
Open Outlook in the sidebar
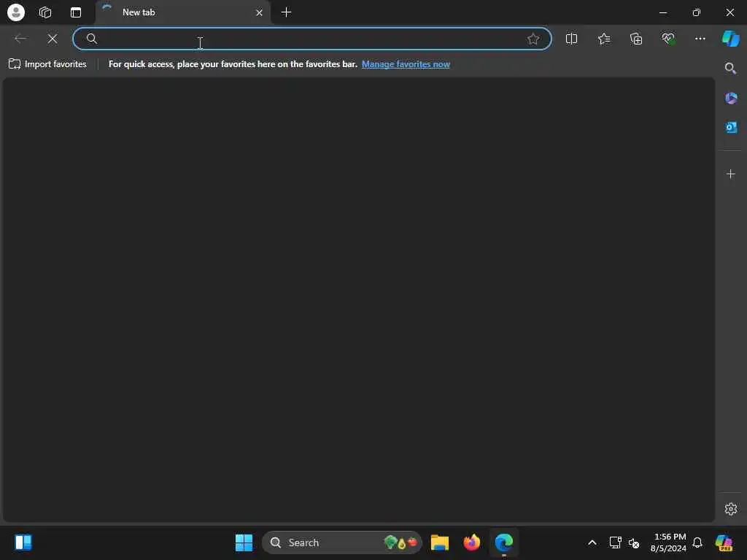pyautogui.click(x=731, y=127)
